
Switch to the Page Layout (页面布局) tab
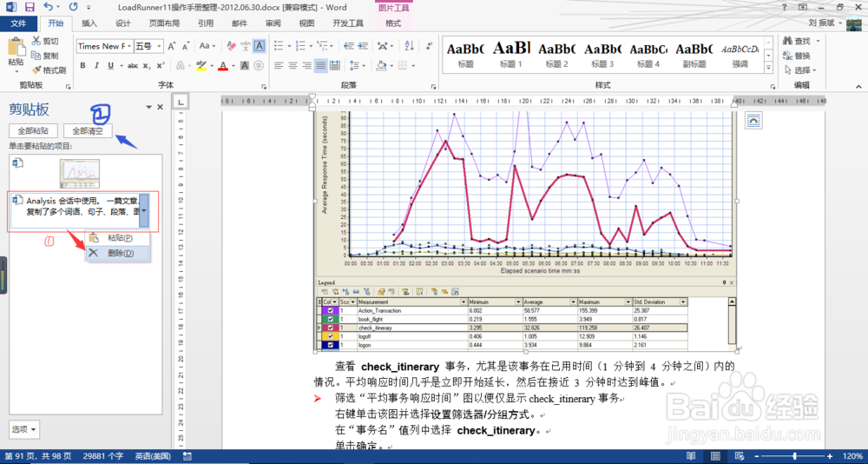164,23
